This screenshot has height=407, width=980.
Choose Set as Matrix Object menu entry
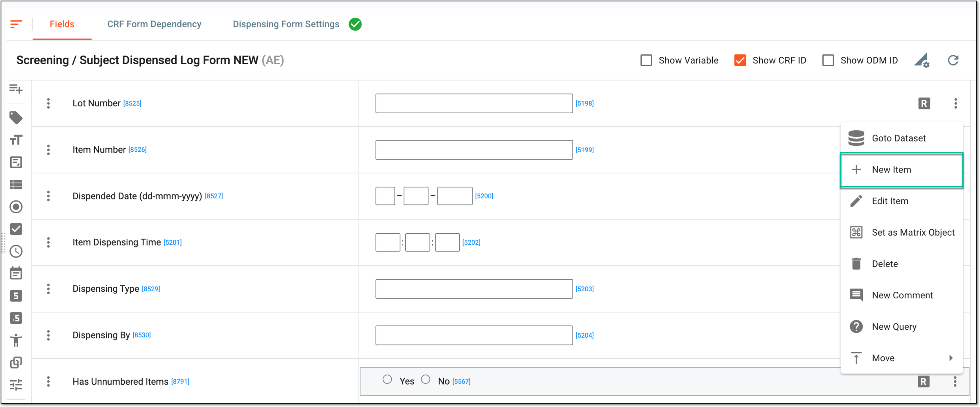[902, 233]
